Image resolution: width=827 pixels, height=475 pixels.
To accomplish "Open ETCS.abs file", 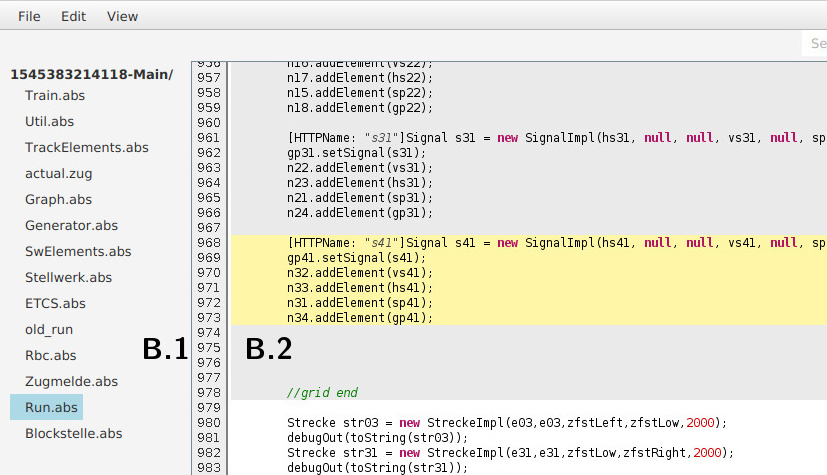I will pyautogui.click(x=55, y=303).
